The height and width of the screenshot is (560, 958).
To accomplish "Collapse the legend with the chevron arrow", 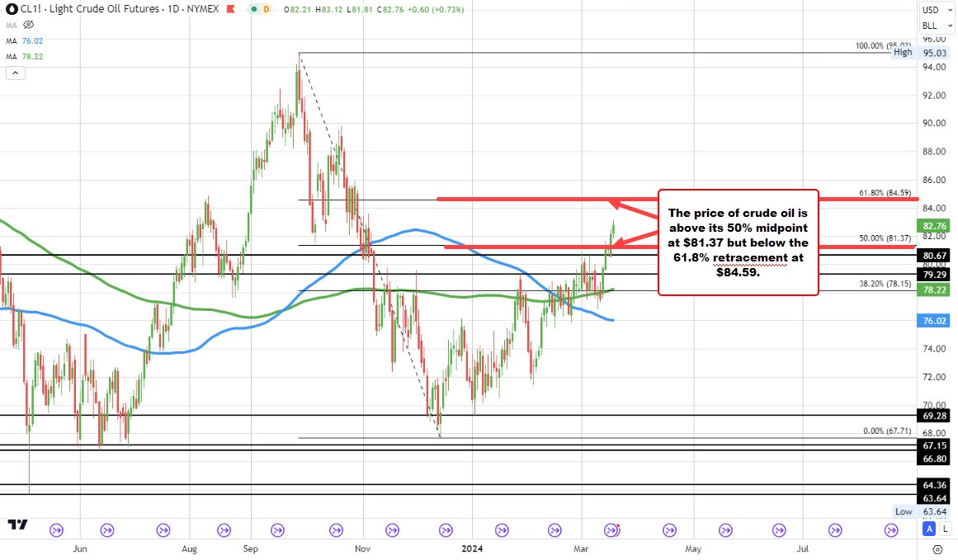I will [15, 73].
